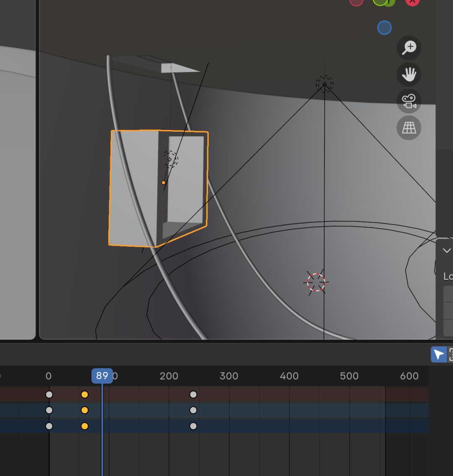Click the zoom magnifier icon in viewport

tap(409, 48)
